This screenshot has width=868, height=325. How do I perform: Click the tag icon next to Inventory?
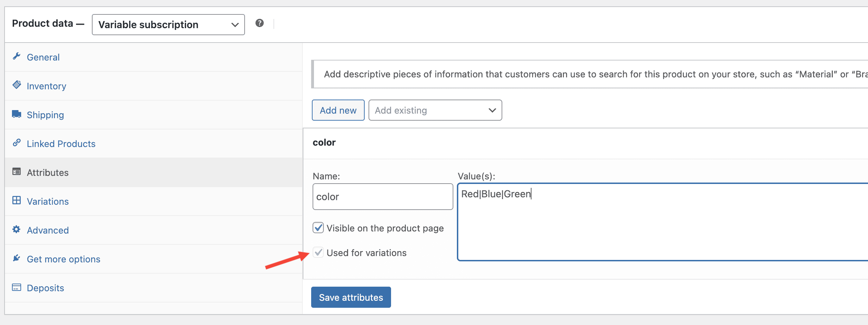(17, 85)
